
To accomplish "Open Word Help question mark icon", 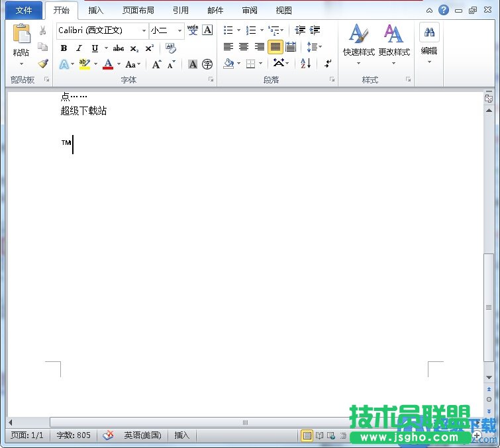I will tap(444, 10).
